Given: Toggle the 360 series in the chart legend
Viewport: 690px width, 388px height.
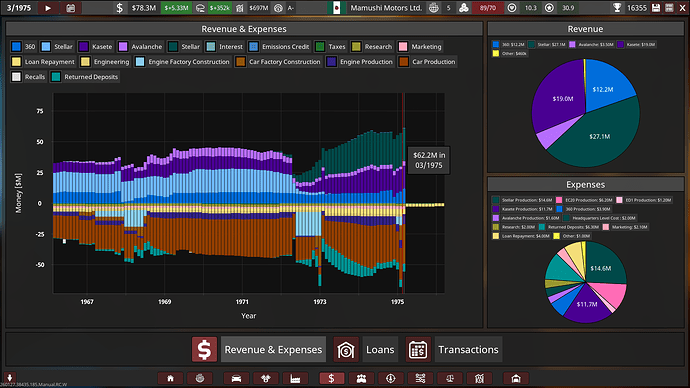Looking at the screenshot, I should point(24,47).
